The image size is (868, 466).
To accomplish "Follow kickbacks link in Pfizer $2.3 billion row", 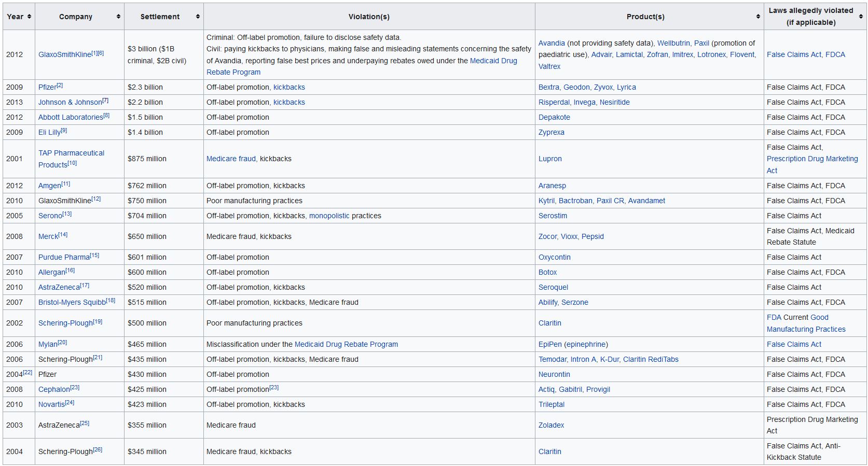I will (x=289, y=87).
